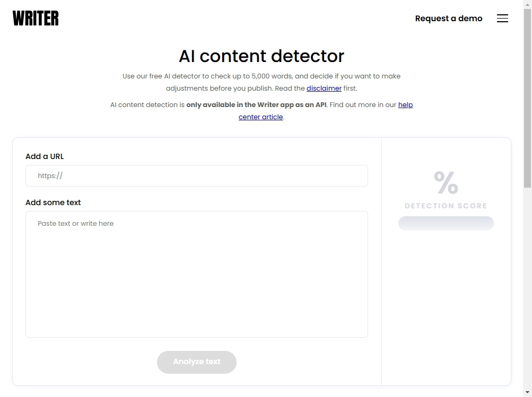Click the DETECTION SCORE label

pos(446,206)
